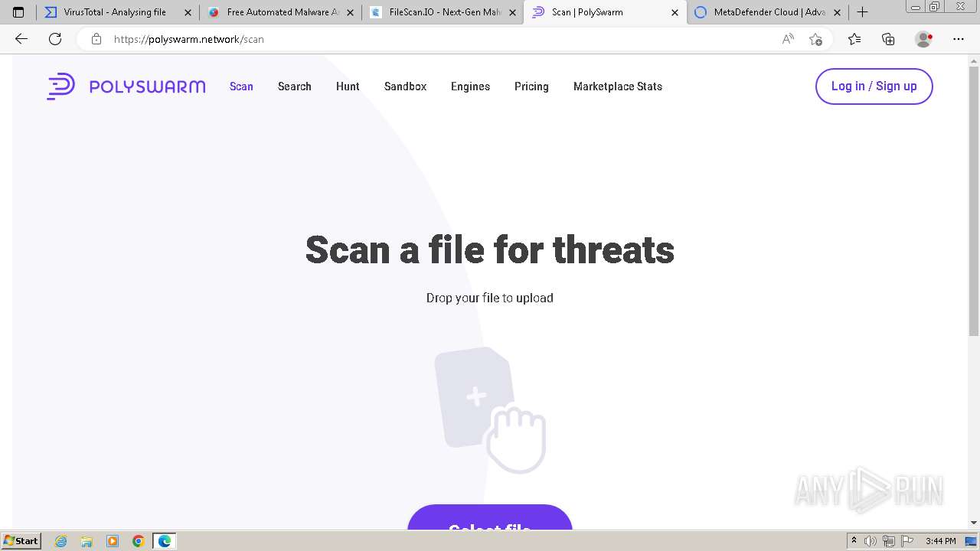Screen dimensions: 980x551
Task: Close the VirusTotal tab
Action: (188, 12)
